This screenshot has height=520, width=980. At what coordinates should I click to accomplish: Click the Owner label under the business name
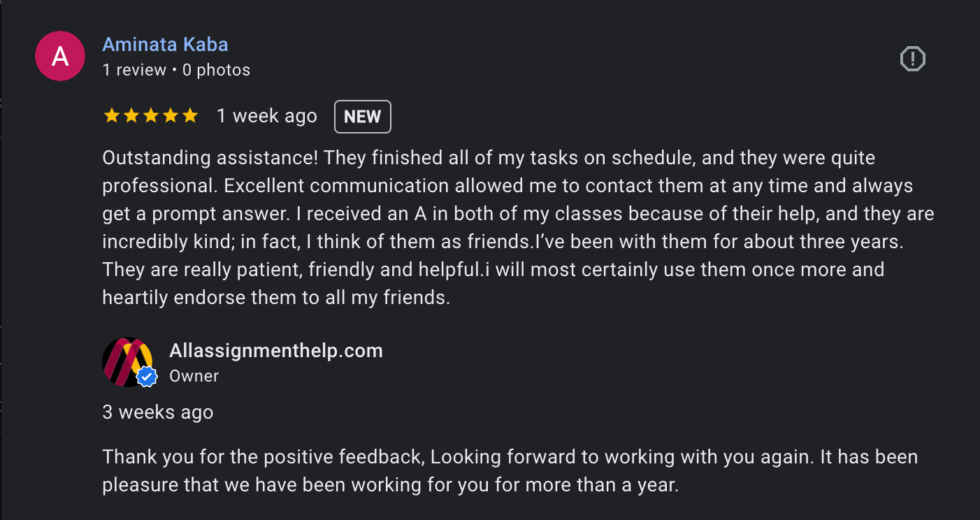coord(194,376)
